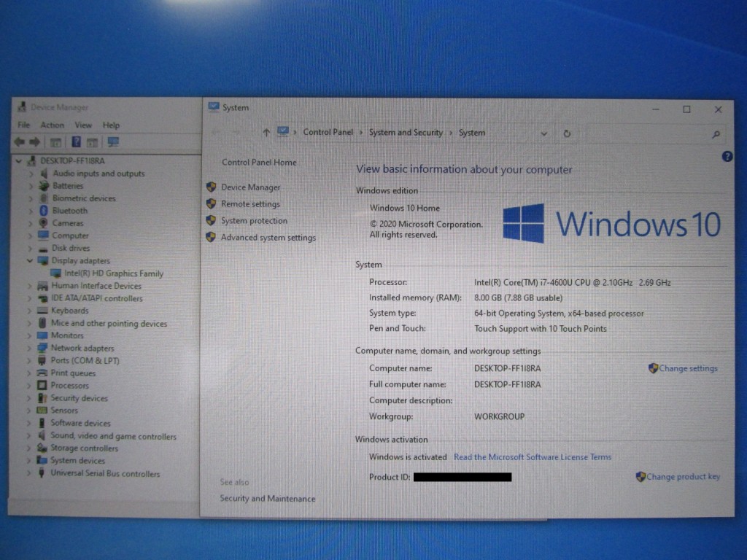Expand Universal Serial Bus controllers node
Viewport: 747px width, 560px height.
[29, 473]
